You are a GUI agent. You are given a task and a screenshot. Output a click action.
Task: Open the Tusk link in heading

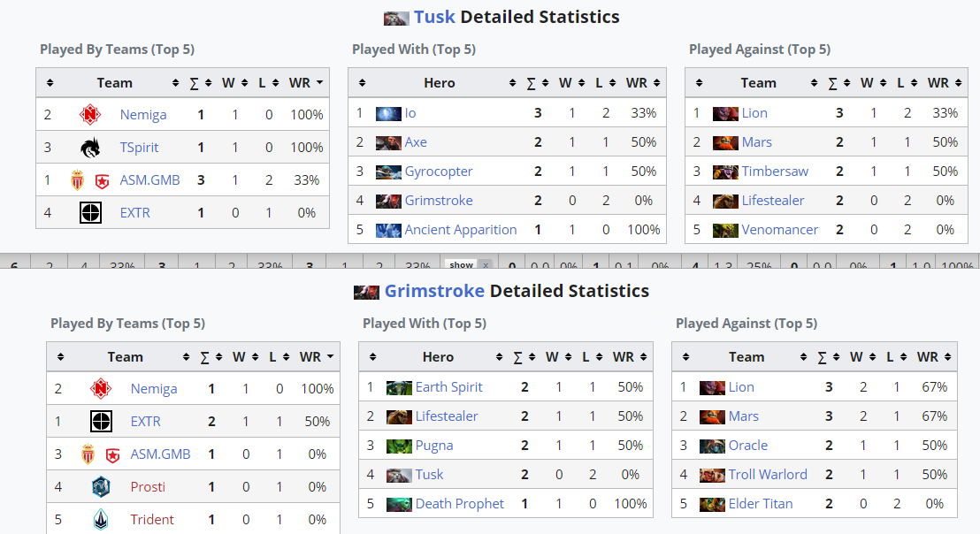point(434,17)
